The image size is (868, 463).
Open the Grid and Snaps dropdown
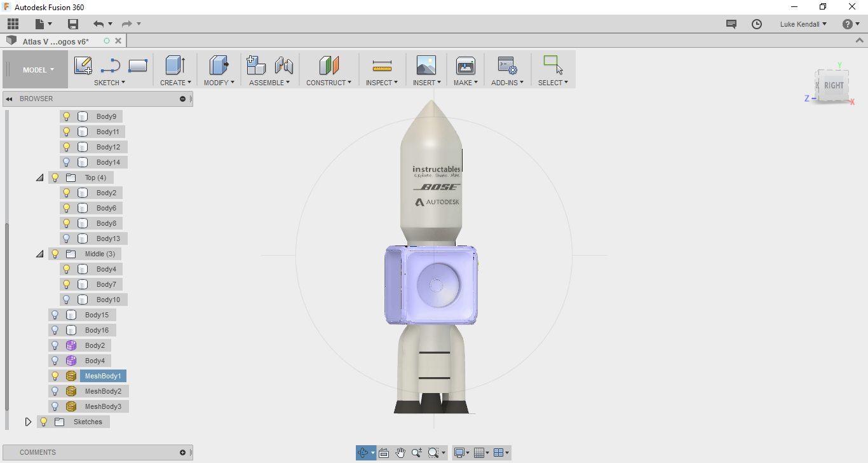tap(481, 453)
